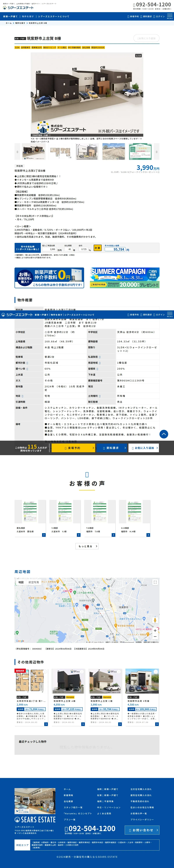
Task: Open arrow icon on 筑紫野市上古賀 C棟 card
Action: (120, 724)
